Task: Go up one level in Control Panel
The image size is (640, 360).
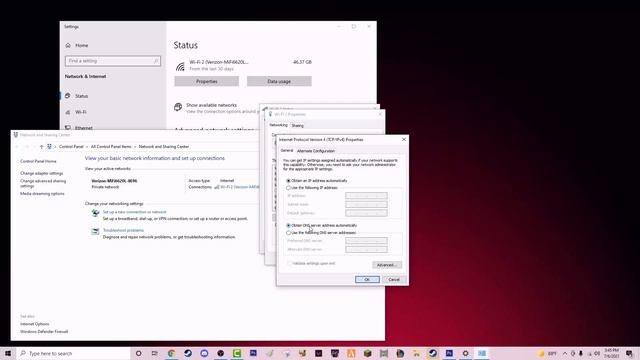Action: [x=41, y=147]
